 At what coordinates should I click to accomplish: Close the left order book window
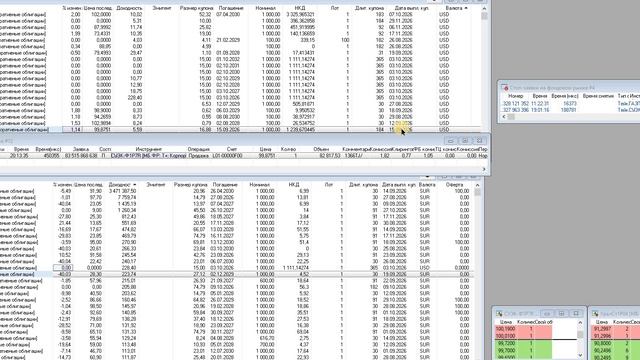pyautogui.click(x=576, y=313)
